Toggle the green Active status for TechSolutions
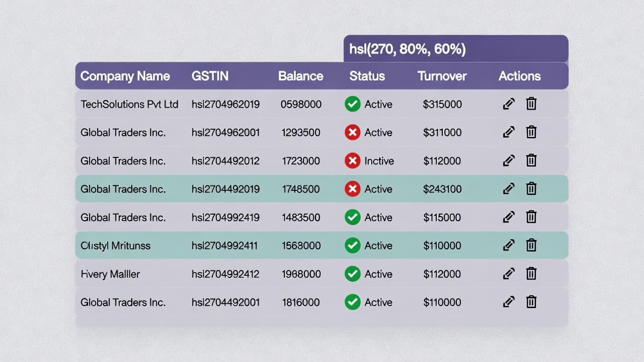 click(353, 104)
